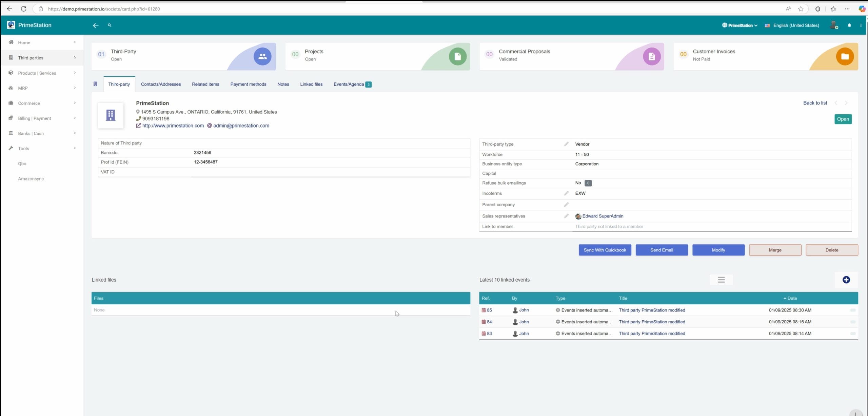Click the back arrow next to the logo
This screenshot has height=416, width=868.
[x=96, y=25]
